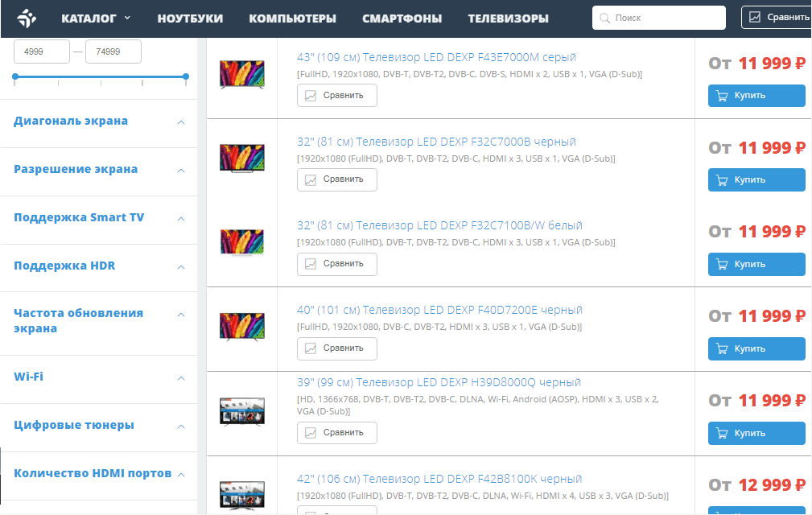Image resolution: width=812 pixels, height=515 pixels.
Task: Click the store logo in header
Action: coord(27,18)
